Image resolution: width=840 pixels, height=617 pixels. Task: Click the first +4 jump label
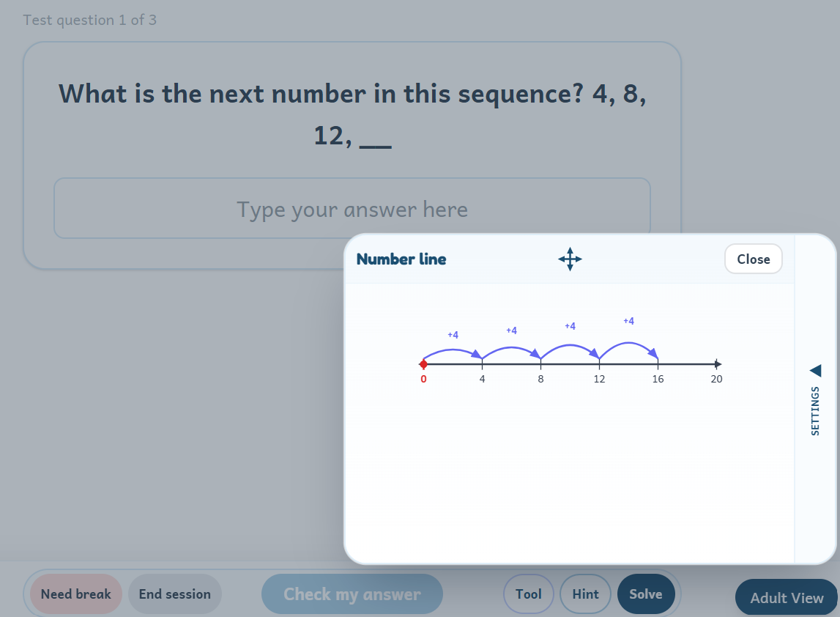pos(453,335)
